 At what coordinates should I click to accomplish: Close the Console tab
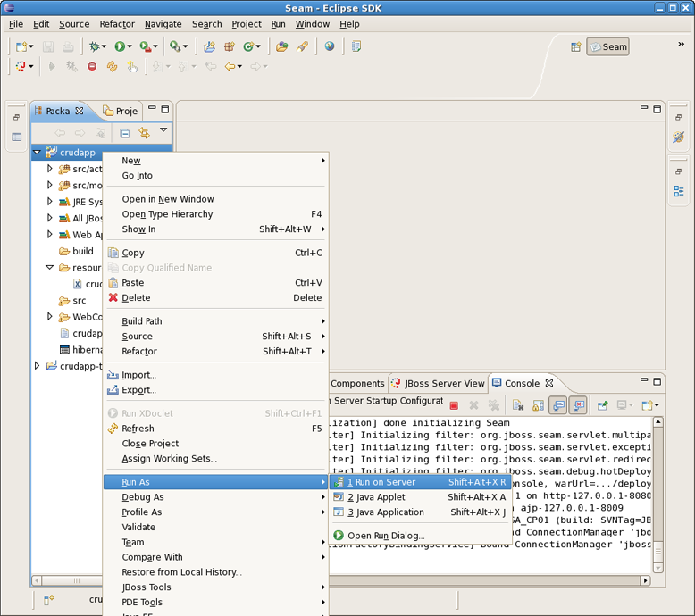(549, 383)
